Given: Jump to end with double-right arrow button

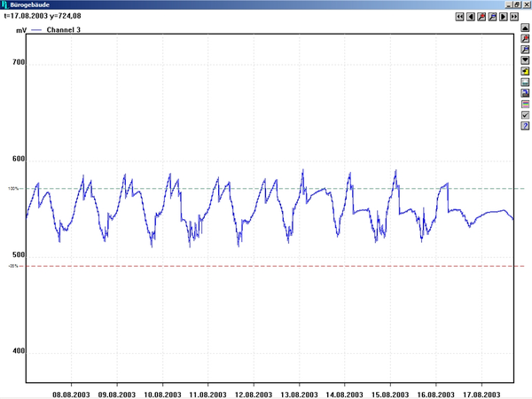Looking at the screenshot, I should pyautogui.click(x=514, y=16).
